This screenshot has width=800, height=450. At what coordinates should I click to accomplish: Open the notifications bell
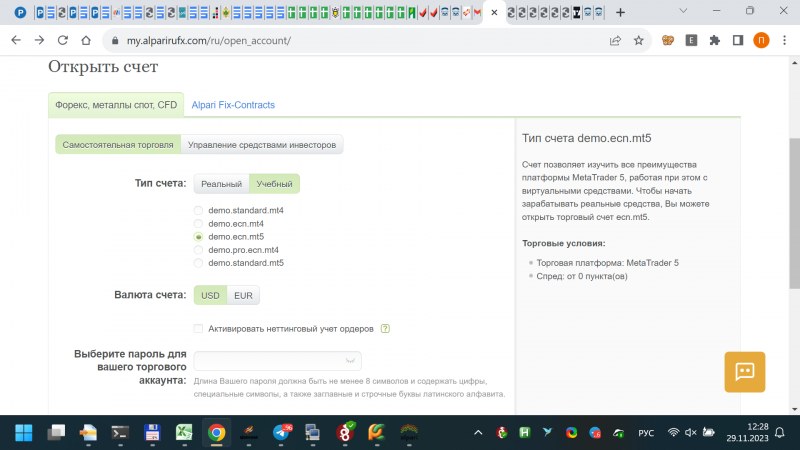(x=780, y=433)
